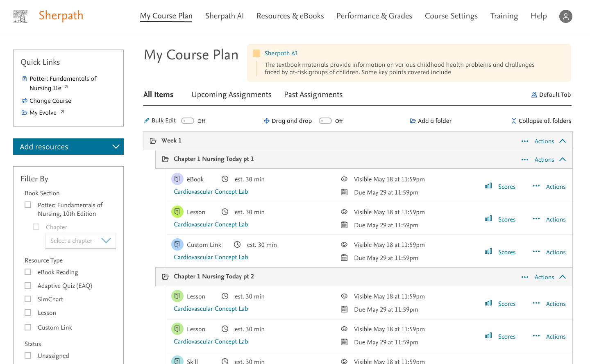The image size is (590, 364).
Task: Click the Sherpath tree logo icon
Action: pos(20,16)
